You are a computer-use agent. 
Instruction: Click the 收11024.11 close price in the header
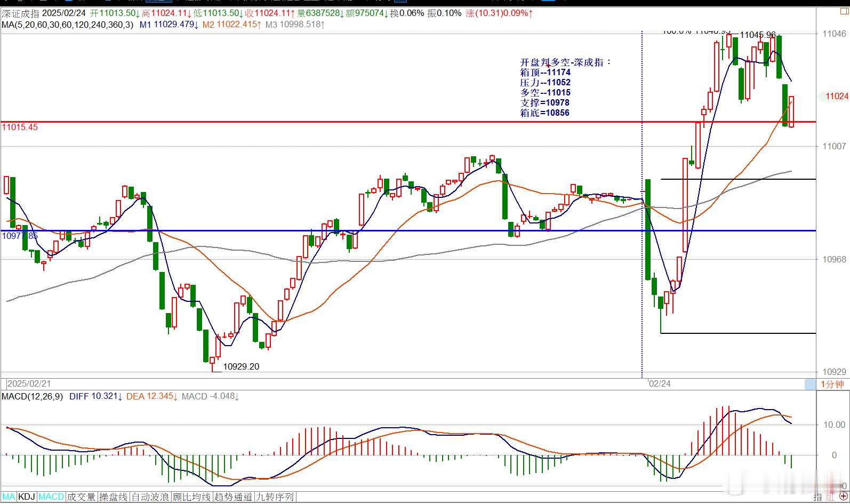click(x=270, y=13)
